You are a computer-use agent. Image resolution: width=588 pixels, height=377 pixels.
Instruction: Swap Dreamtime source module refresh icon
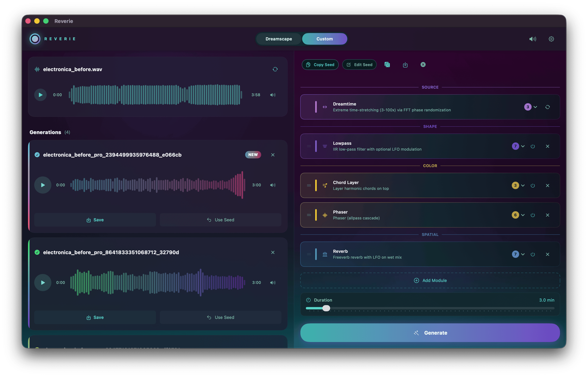(x=547, y=107)
